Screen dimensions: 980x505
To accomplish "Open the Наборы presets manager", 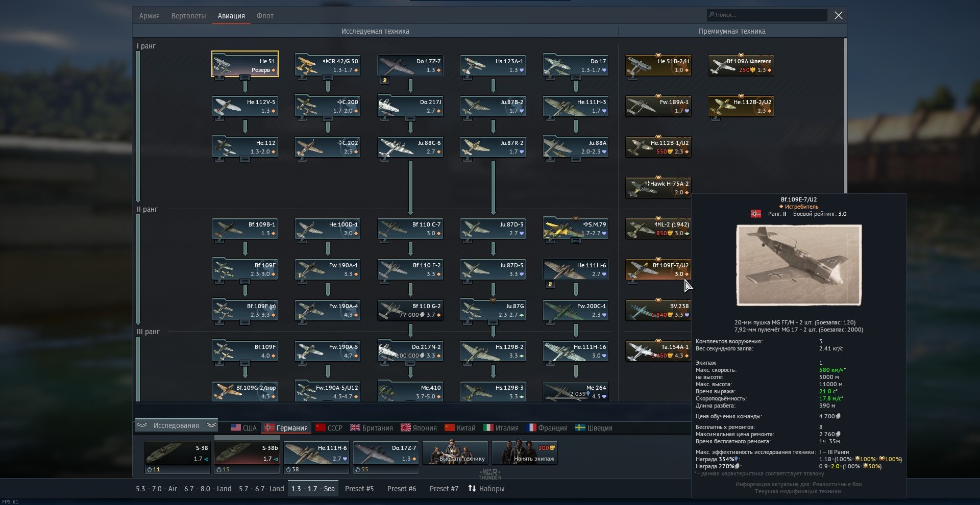I will pos(486,489).
